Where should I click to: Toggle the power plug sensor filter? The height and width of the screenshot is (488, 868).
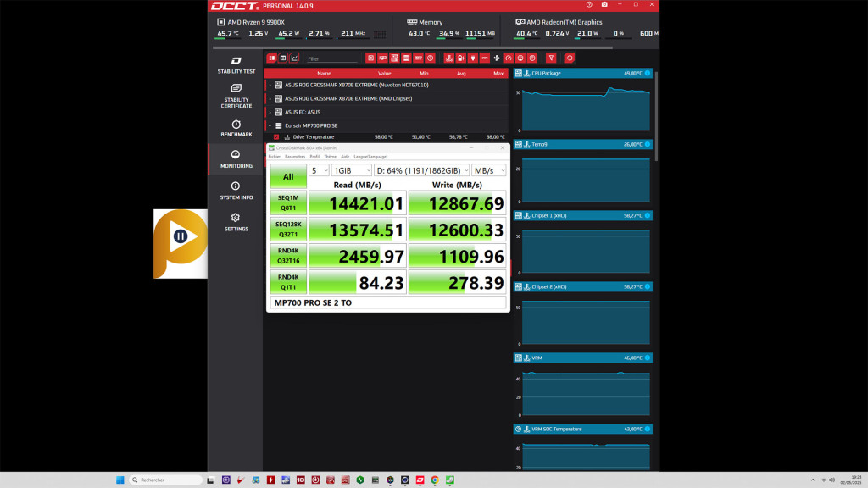coord(473,58)
